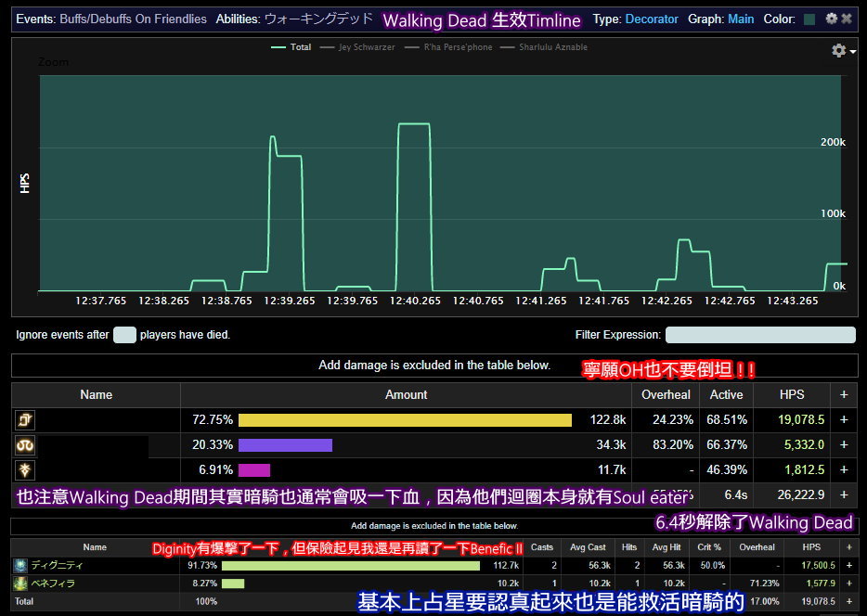
Task: Click the ベネフィラ ability icon
Action: click(x=19, y=584)
